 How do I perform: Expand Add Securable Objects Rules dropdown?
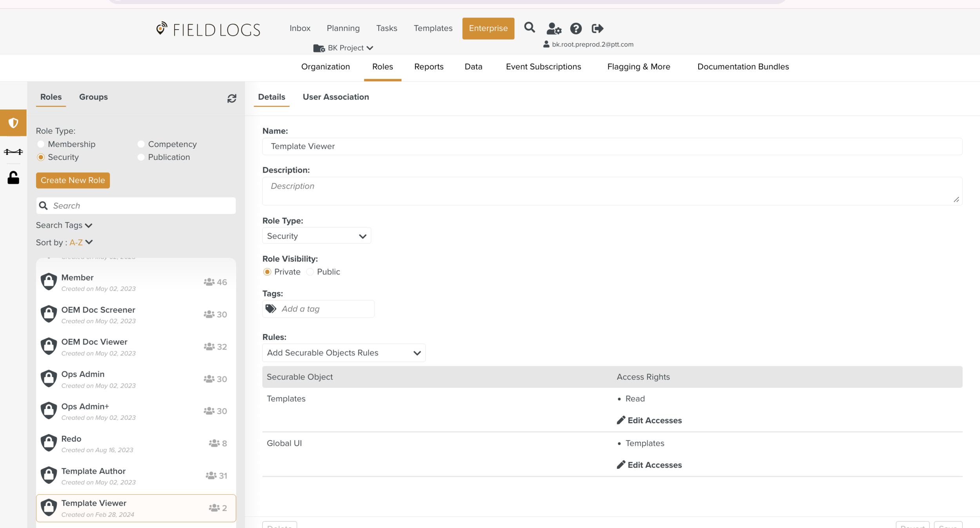(x=343, y=353)
